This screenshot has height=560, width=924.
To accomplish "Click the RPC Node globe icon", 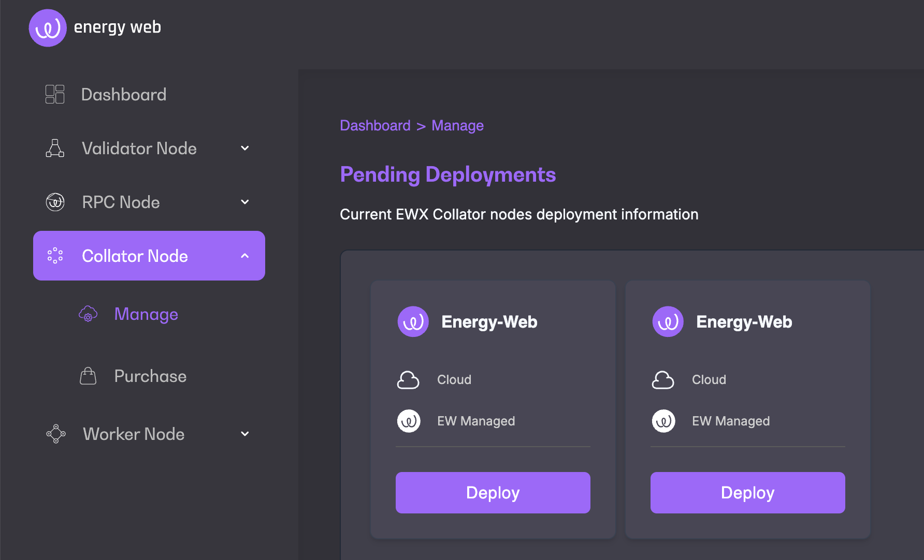I will click(55, 202).
